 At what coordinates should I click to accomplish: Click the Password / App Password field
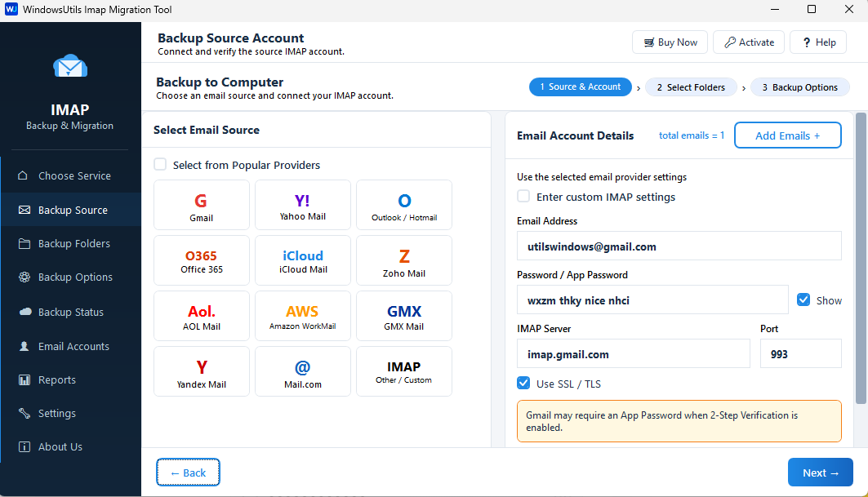tap(652, 300)
